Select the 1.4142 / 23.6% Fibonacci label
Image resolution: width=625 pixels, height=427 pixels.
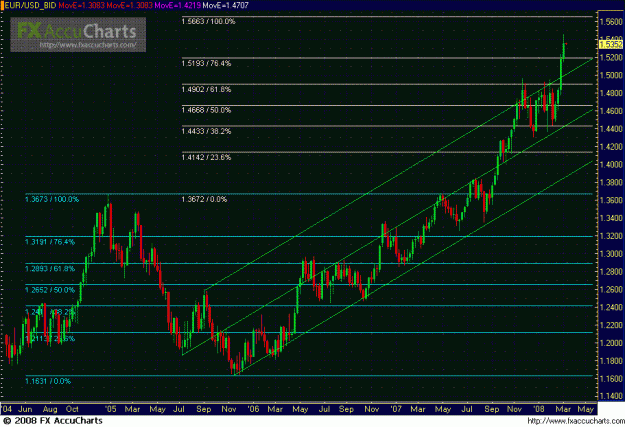click(206, 157)
